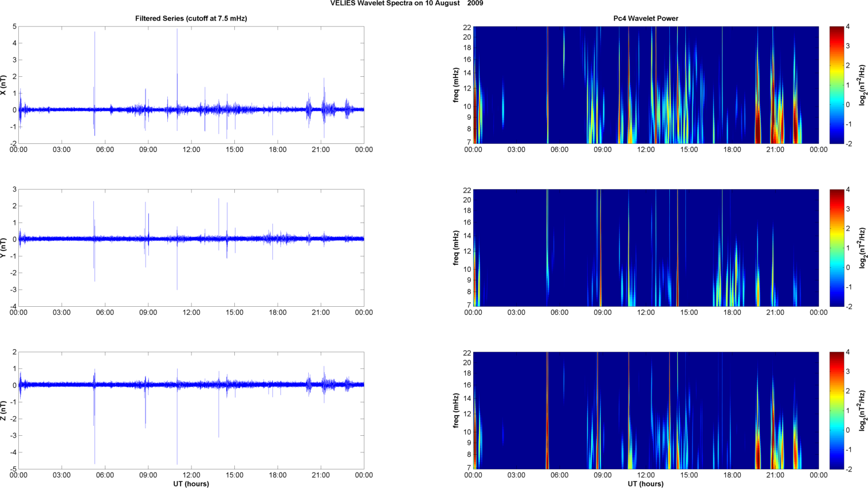Click the VELIES Wavelet Spectra main title
Viewport: 868px width, 488px height.
(x=406, y=3)
